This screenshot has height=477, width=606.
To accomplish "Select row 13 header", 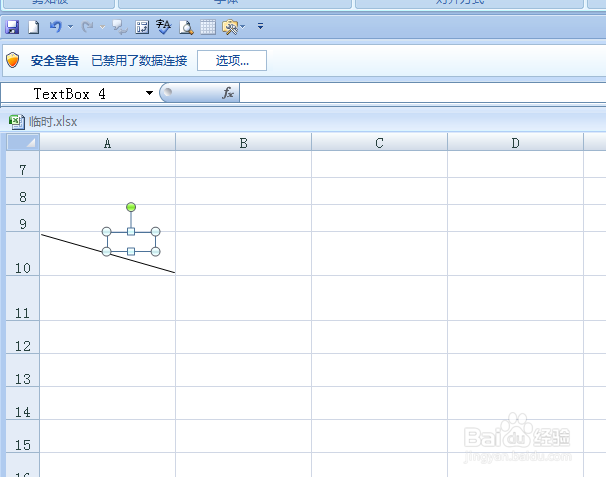I will pos(23,370).
